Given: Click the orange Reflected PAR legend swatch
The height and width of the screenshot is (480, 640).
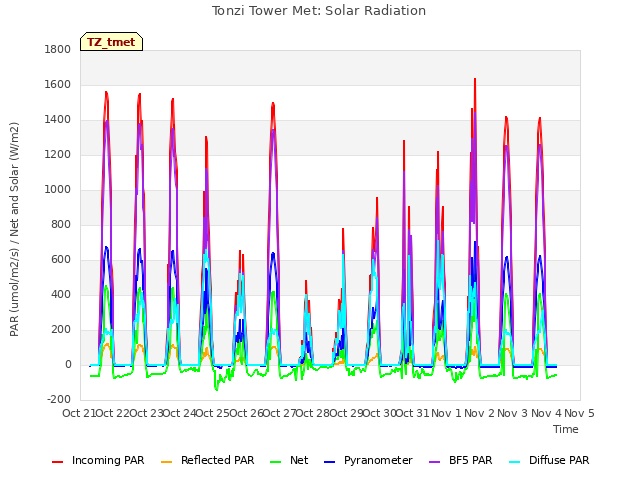Looking at the screenshot, I should click(167, 462).
